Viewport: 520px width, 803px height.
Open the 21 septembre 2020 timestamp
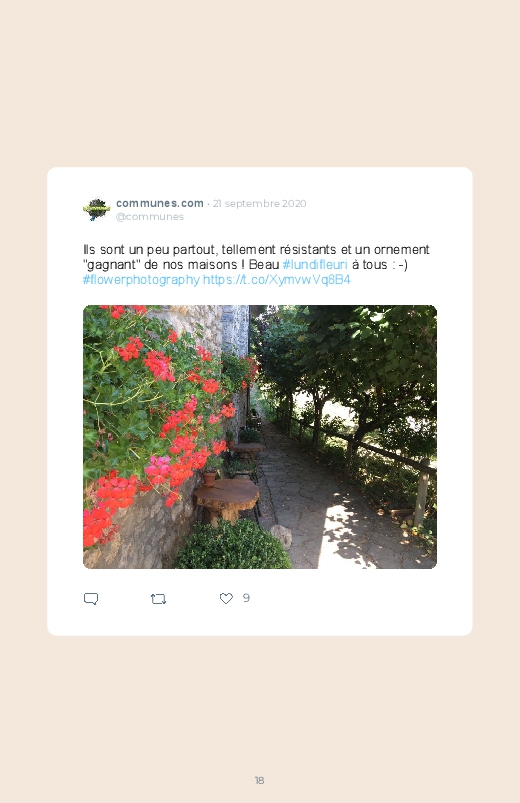[259, 203]
